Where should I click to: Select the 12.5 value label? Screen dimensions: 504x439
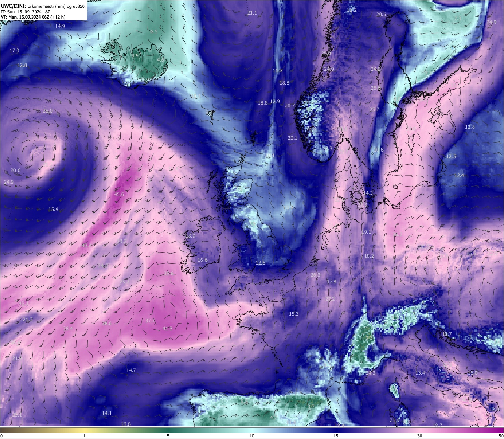pos(451,156)
